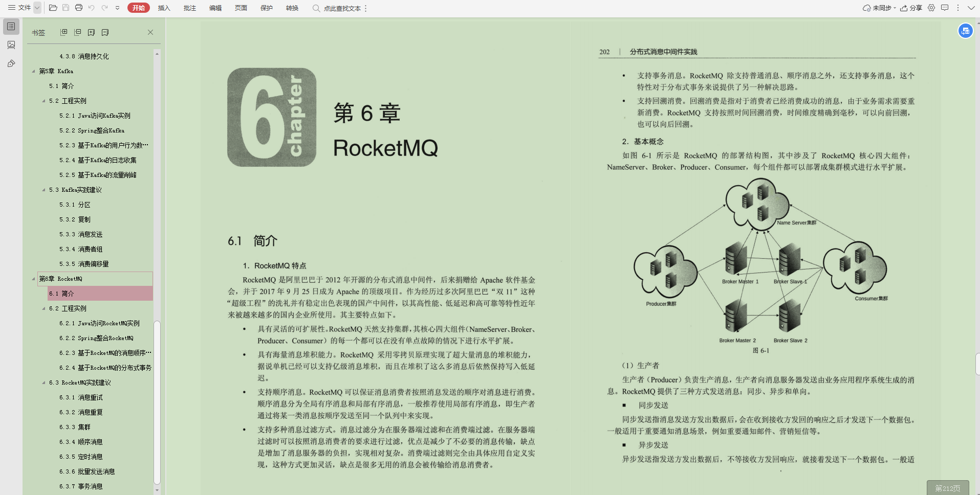Click the open file folder icon
980x495 pixels.
[x=53, y=8]
